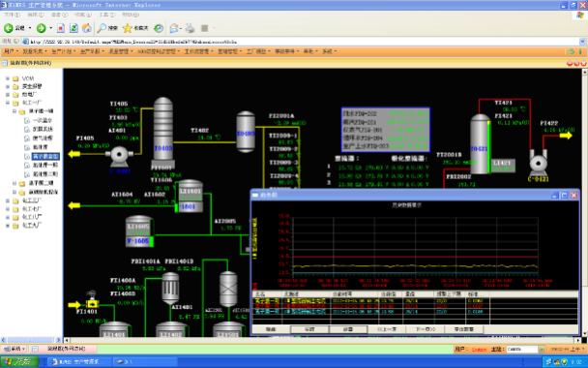Open the IE 工具(T) menu
The image size is (588, 368).
tap(107, 15)
